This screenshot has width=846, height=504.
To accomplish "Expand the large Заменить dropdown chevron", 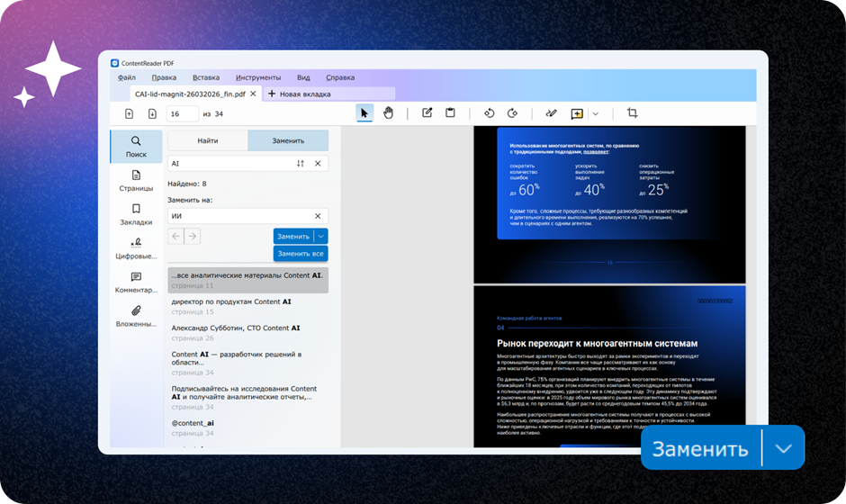I will coord(783,449).
